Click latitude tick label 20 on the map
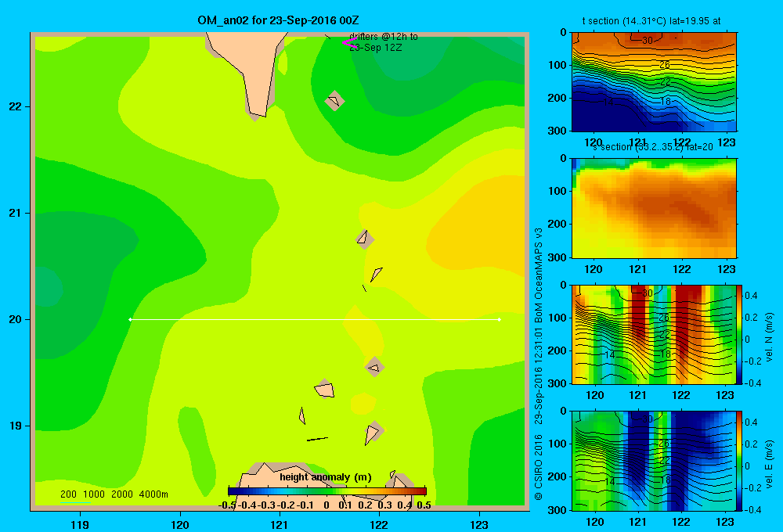783x532 pixels. pyautogui.click(x=16, y=319)
